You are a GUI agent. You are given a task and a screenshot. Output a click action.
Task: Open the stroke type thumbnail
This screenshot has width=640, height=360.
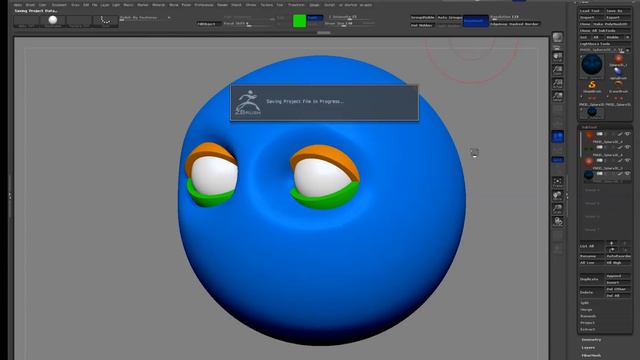[x=105, y=20]
